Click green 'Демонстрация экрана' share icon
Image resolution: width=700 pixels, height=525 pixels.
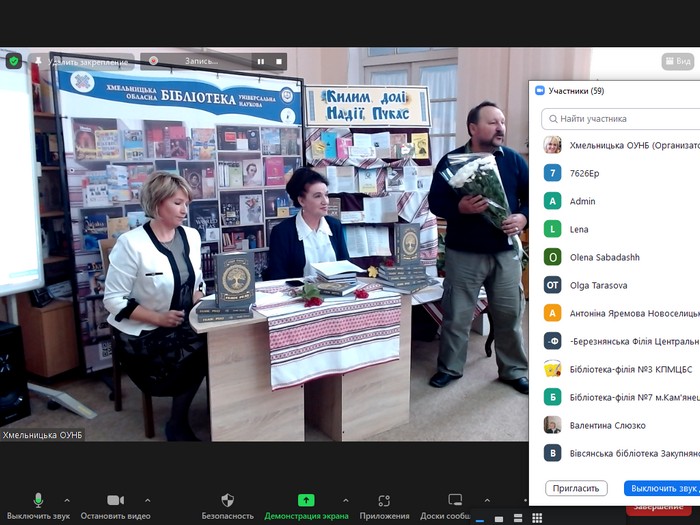tap(306, 500)
